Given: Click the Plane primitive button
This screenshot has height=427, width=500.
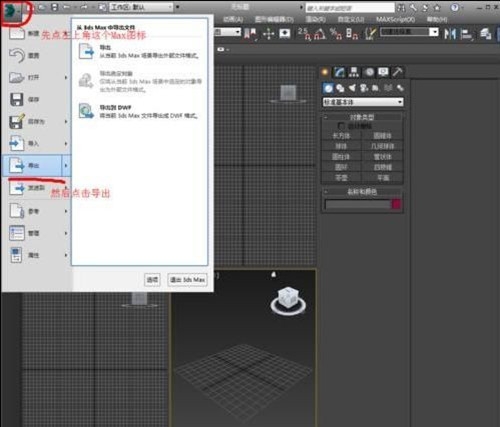Looking at the screenshot, I should click(383, 178).
